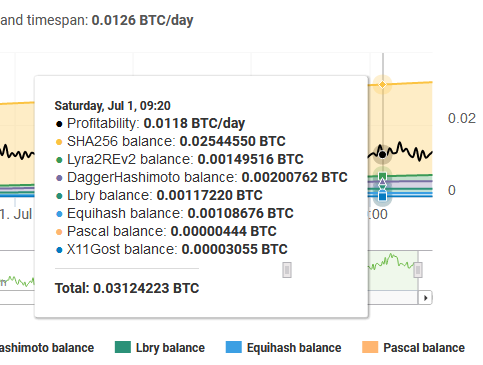Click the blue Equihash legend color swatch
Image resolution: width=483 pixels, height=365 pixels.
[234, 347]
